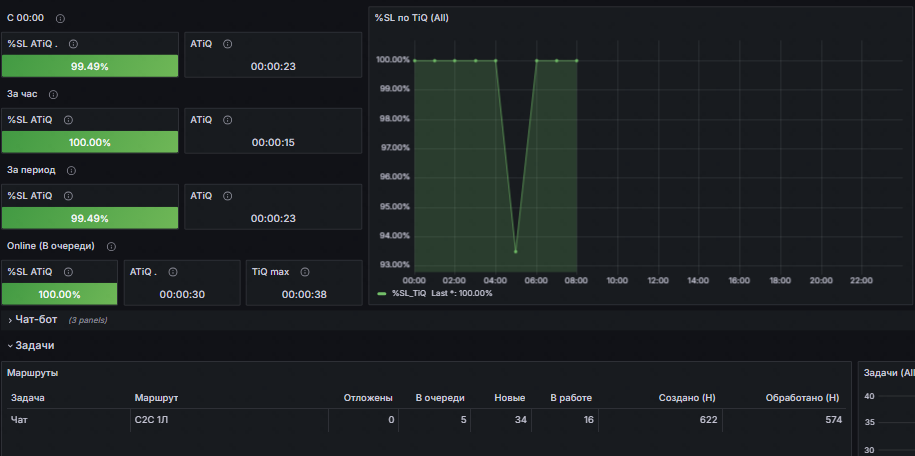The image size is (915, 456).
Task: Click the 00:00:38 TiQ max value
Action: (304, 294)
